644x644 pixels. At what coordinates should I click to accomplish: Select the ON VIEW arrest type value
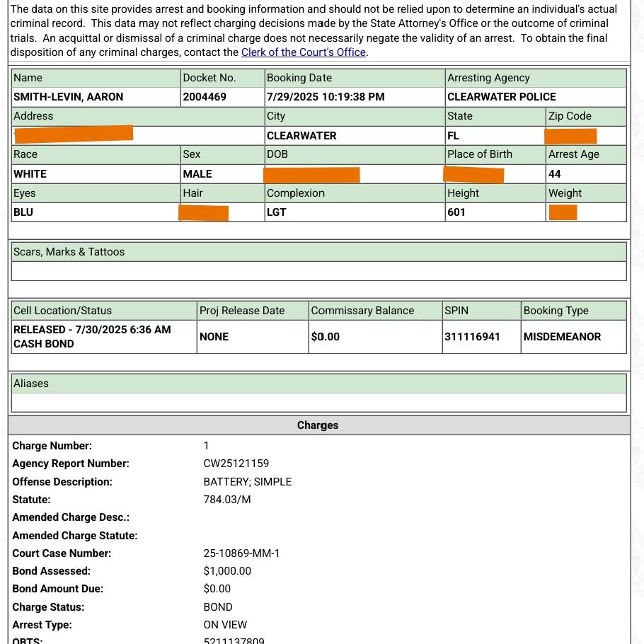pos(225,625)
